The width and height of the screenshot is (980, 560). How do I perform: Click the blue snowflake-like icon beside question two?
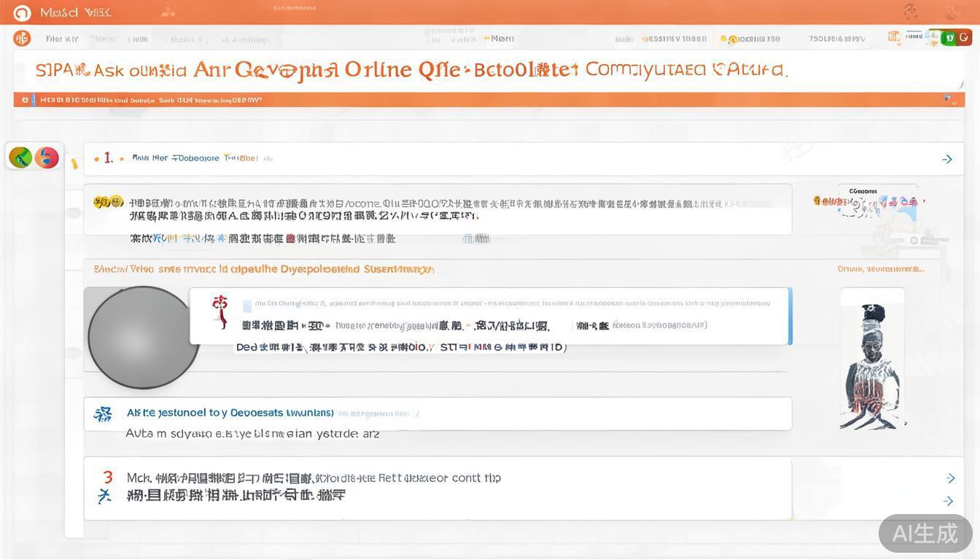[103, 414]
